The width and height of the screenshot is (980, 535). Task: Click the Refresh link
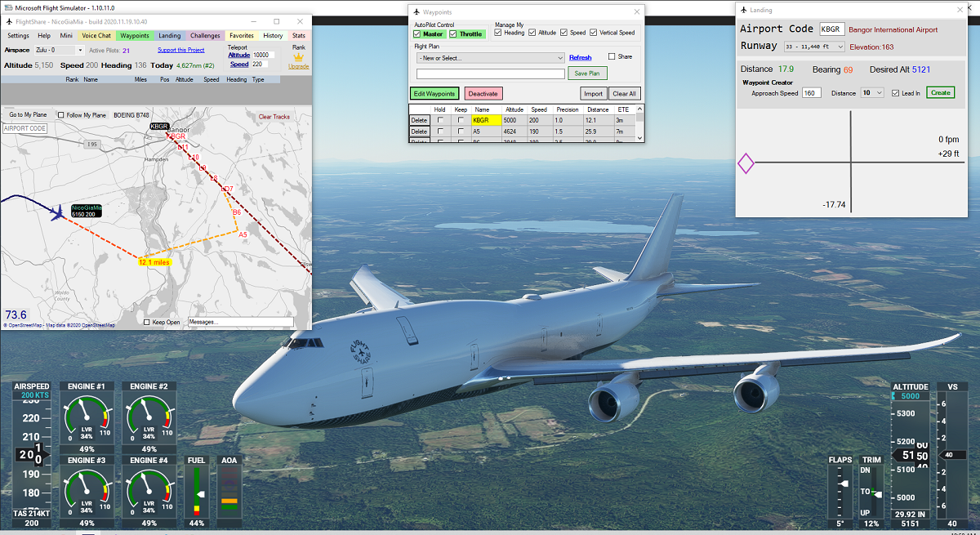click(x=581, y=58)
